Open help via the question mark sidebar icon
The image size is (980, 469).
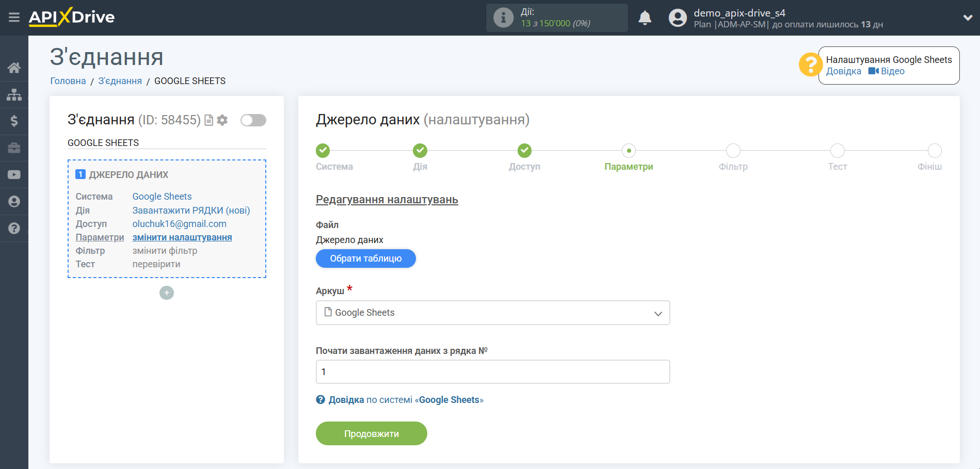coord(14,229)
